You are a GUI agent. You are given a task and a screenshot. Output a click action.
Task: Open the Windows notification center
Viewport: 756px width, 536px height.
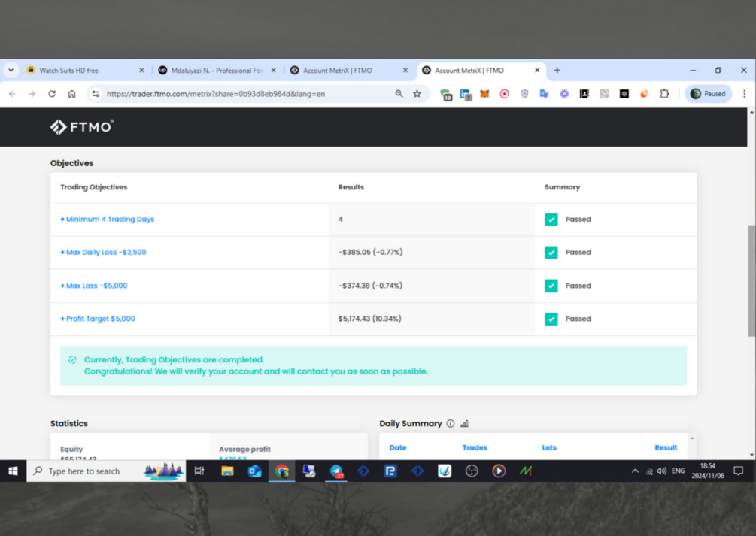pyautogui.click(x=738, y=471)
